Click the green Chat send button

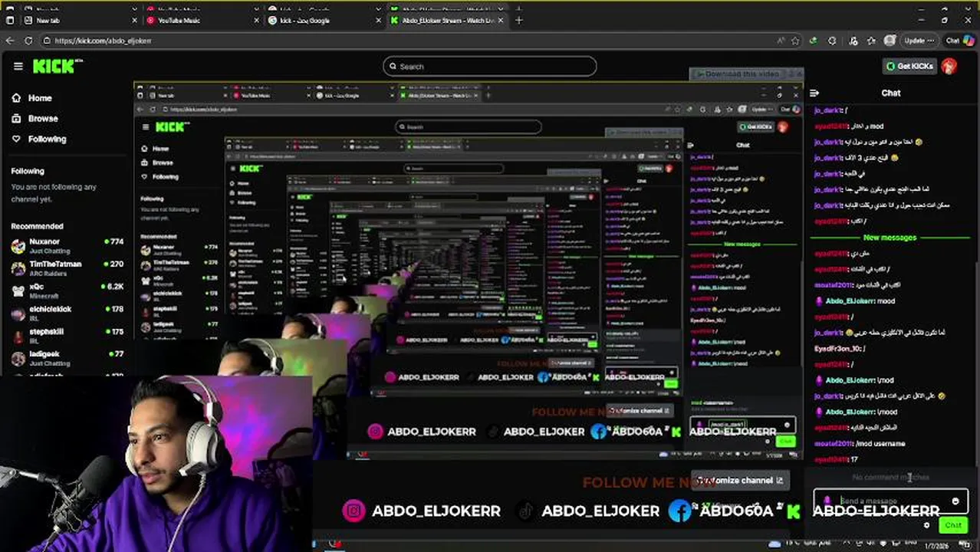(x=953, y=525)
